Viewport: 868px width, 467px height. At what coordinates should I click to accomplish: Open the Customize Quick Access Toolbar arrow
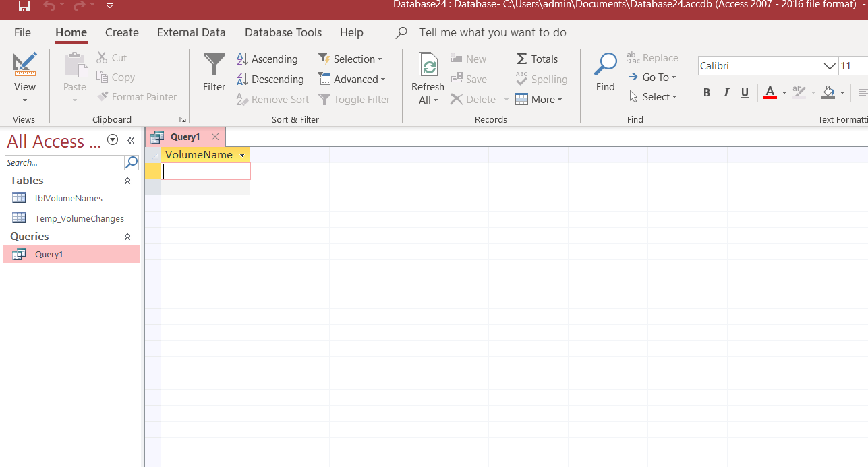[x=109, y=6]
